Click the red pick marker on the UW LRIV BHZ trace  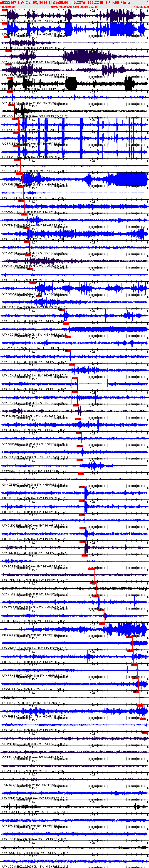(x=82, y=542)
